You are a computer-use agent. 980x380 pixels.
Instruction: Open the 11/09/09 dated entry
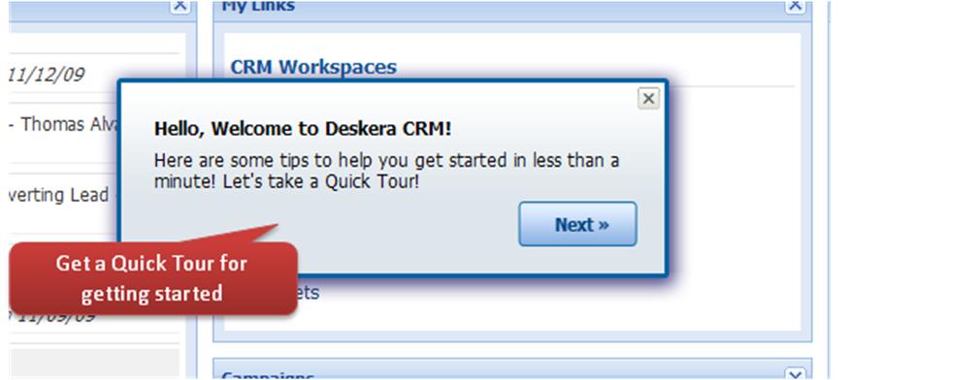pyautogui.click(x=52, y=316)
